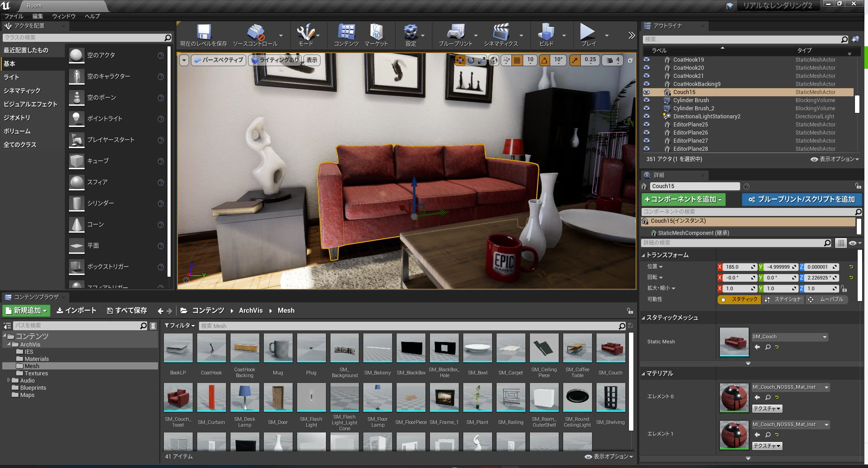This screenshot has width=868, height=468.
Task: Toggle visibility of EditorPlane28
Action: [x=647, y=149]
